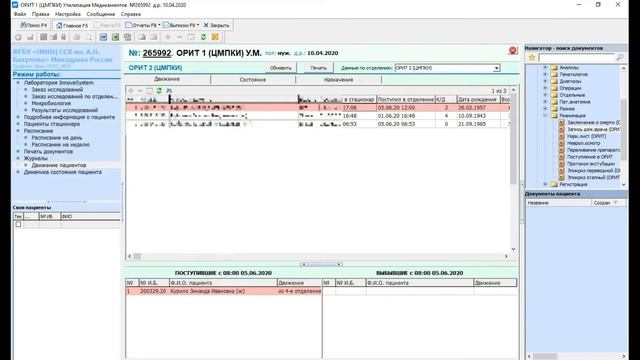Image resolution: width=640 pixels, height=360 pixels.
Task: Expand the Пат.анатомия folder node
Action: (x=545, y=102)
